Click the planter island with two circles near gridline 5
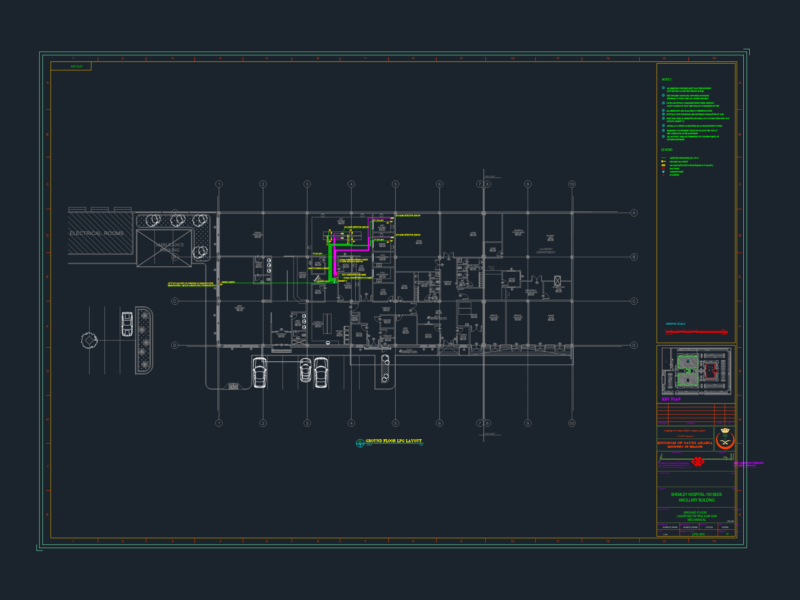800x600 pixels. (385, 368)
